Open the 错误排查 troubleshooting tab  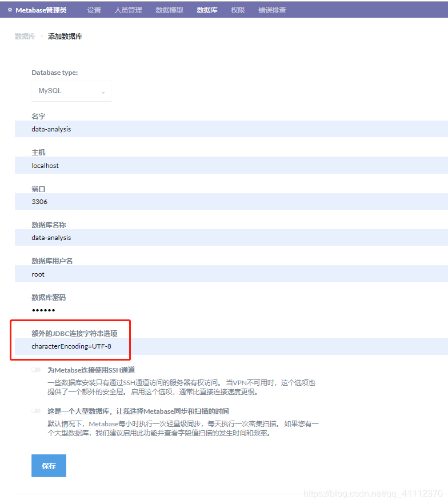click(x=272, y=10)
